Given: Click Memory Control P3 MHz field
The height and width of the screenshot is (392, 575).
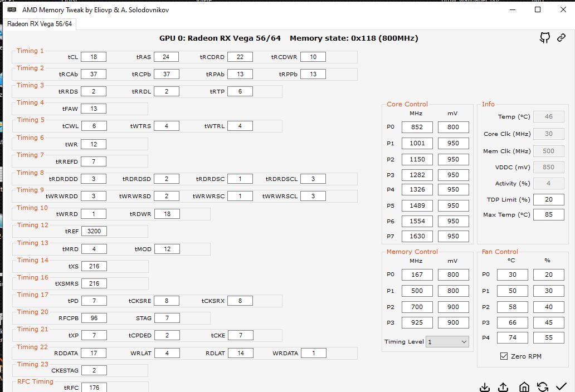Looking at the screenshot, I should [417, 322].
